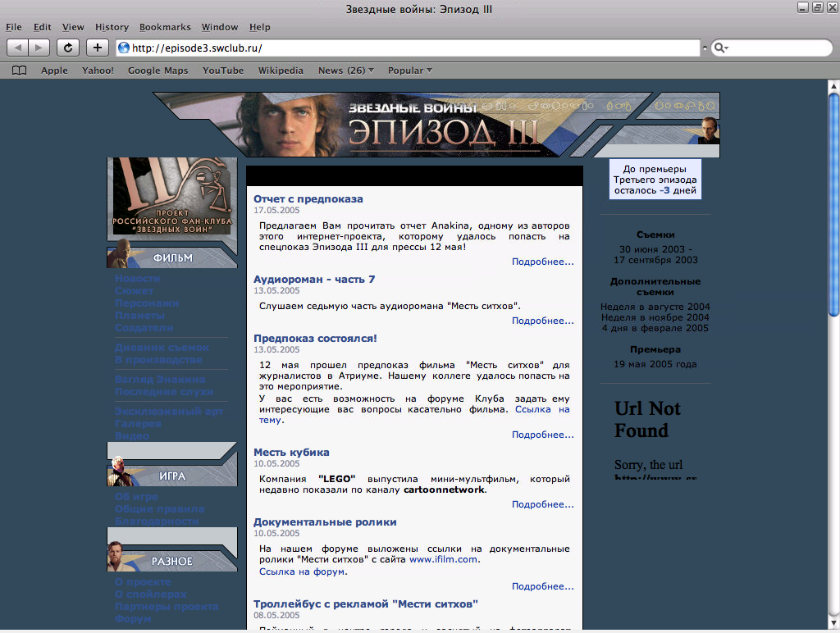
Task: Click the globe icon in the address bar
Action: pos(124,48)
